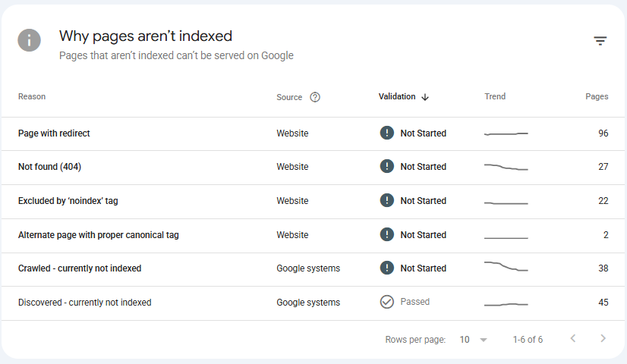Click Google systems source in Crawled row
Viewport: 627px width, 364px height.
click(x=308, y=268)
